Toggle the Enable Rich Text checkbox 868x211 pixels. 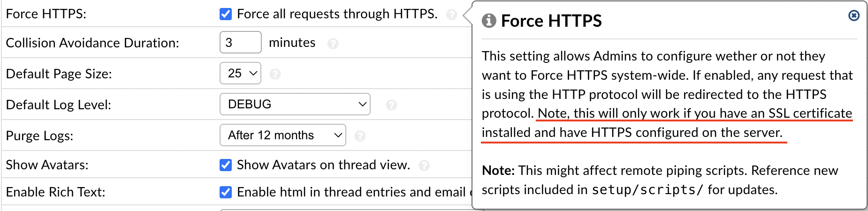pos(226,192)
